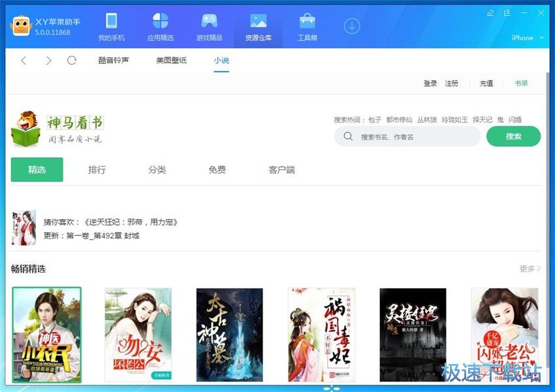Open the 勿安坏老公 book cover
555x392 pixels.
coord(138,335)
